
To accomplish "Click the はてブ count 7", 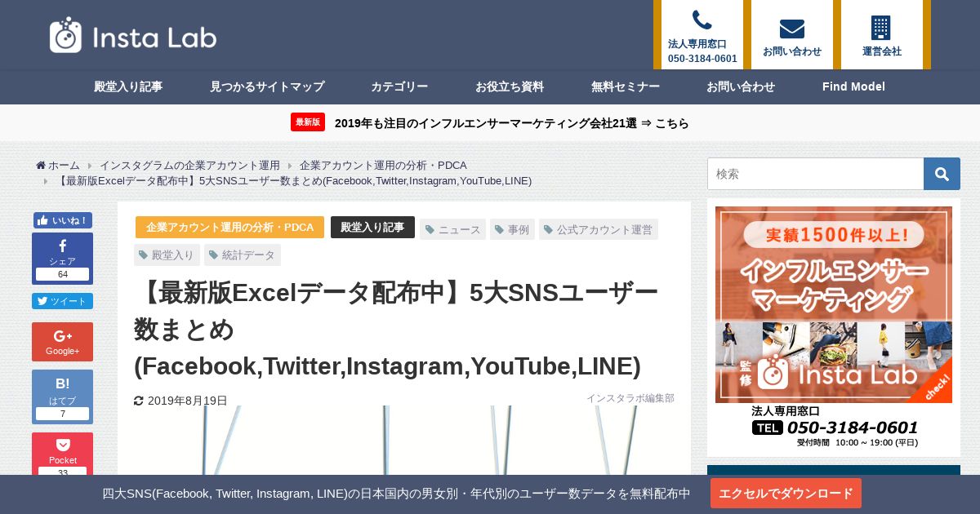I will pos(63,414).
